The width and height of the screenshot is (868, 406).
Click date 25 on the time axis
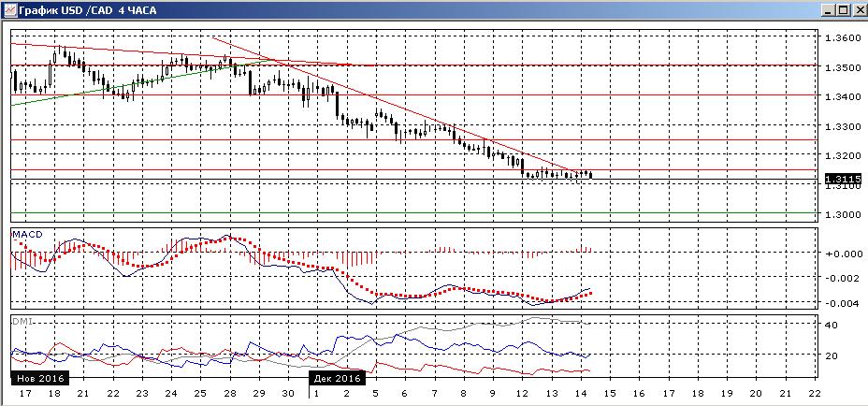[200, 393]
